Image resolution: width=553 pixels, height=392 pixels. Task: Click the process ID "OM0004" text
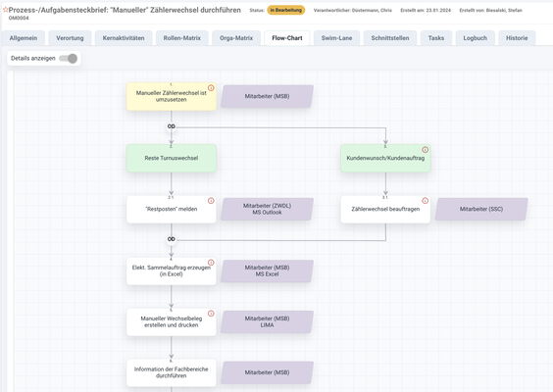pyautogui.click(x=19, y=18)
